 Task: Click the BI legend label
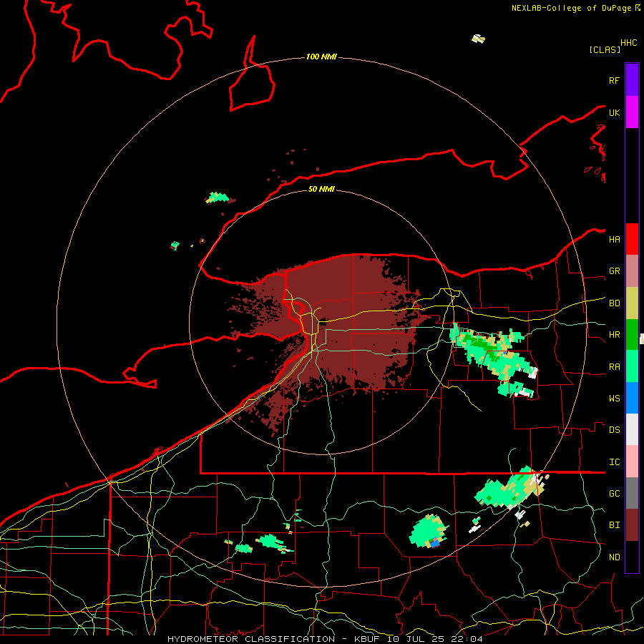pos(614,525)
